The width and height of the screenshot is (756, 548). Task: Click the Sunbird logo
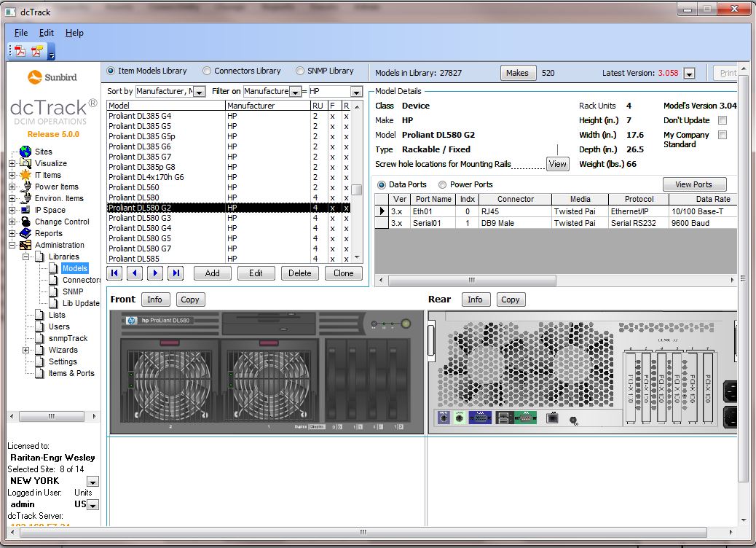point(52,77)
